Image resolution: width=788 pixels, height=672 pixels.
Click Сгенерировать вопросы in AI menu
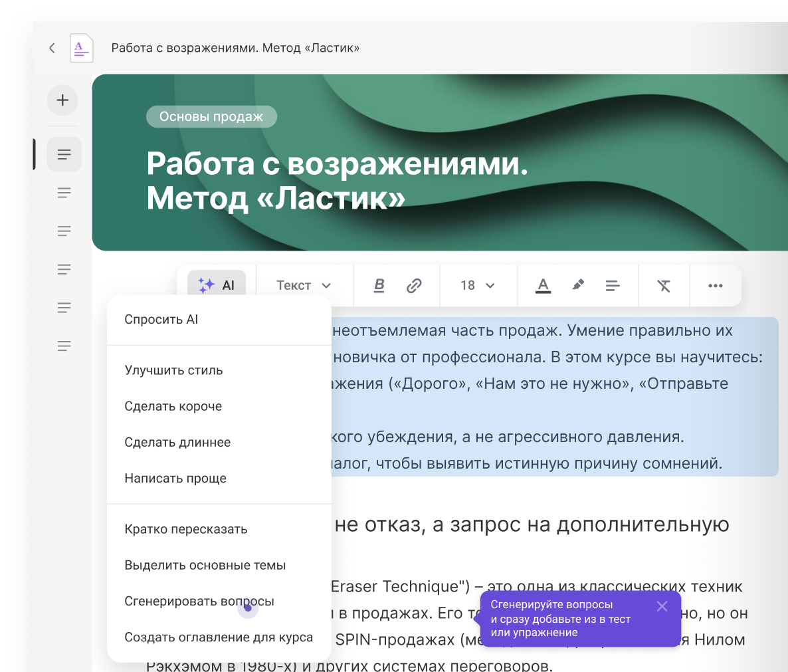(220, 601)
